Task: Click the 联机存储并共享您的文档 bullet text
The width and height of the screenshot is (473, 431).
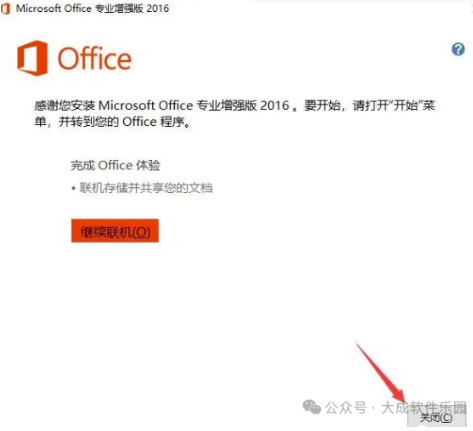Action: (x=146, y=188)
